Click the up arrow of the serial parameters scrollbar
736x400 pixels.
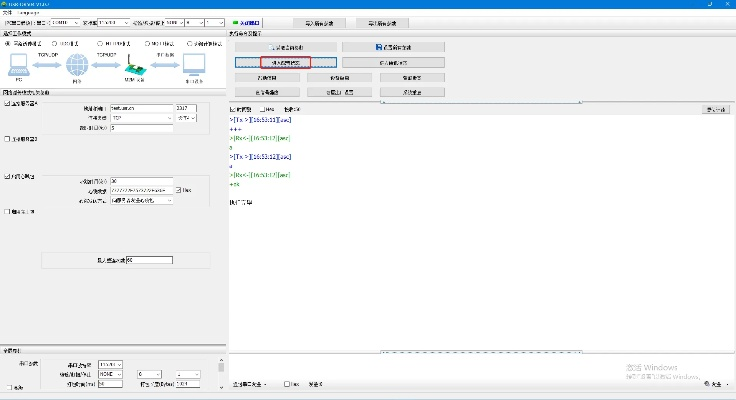[x=221, y=361]
